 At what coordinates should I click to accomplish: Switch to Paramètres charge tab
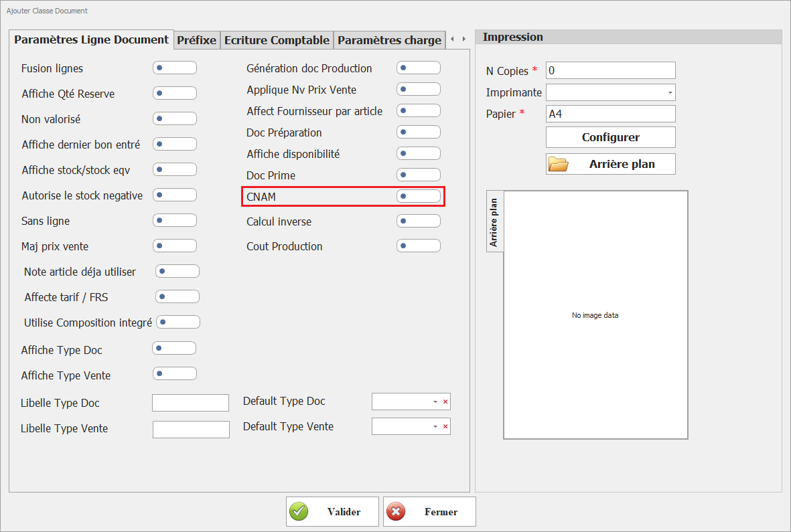pos(389,39)
